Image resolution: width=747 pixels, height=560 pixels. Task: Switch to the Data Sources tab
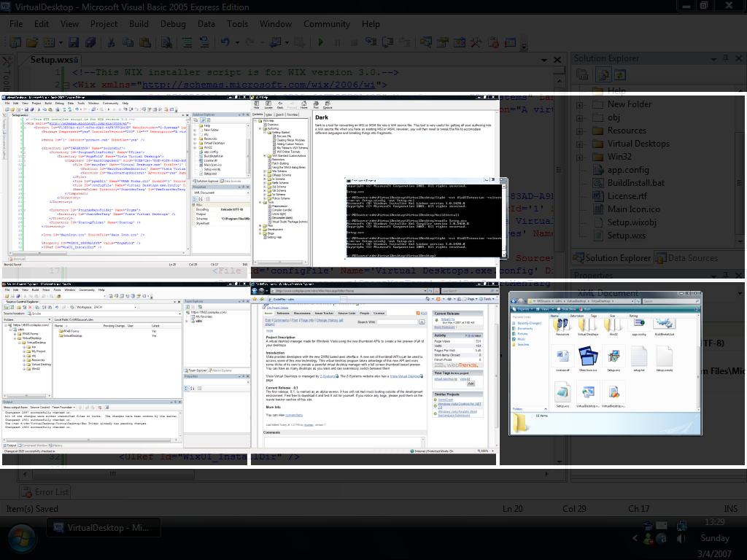686,257
